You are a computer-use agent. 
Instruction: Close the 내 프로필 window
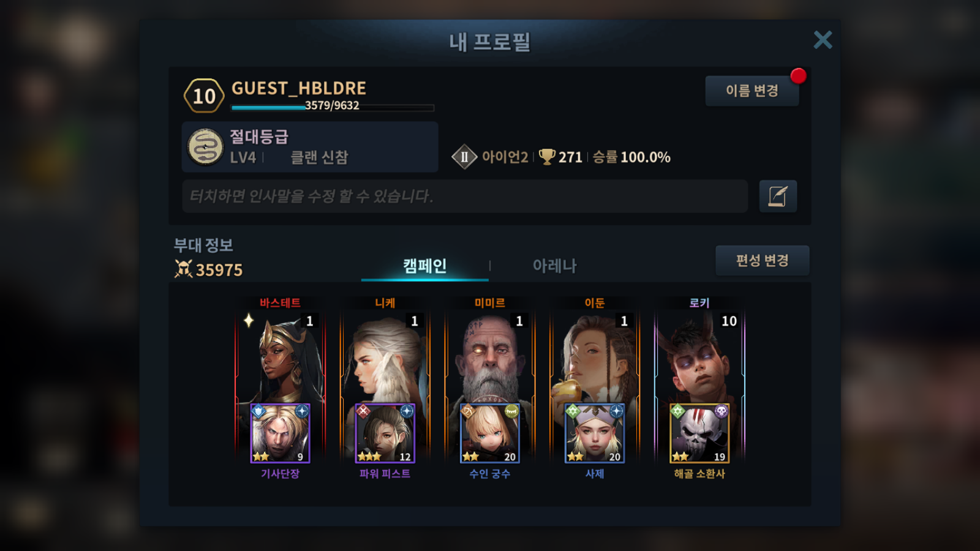point(823,40)
